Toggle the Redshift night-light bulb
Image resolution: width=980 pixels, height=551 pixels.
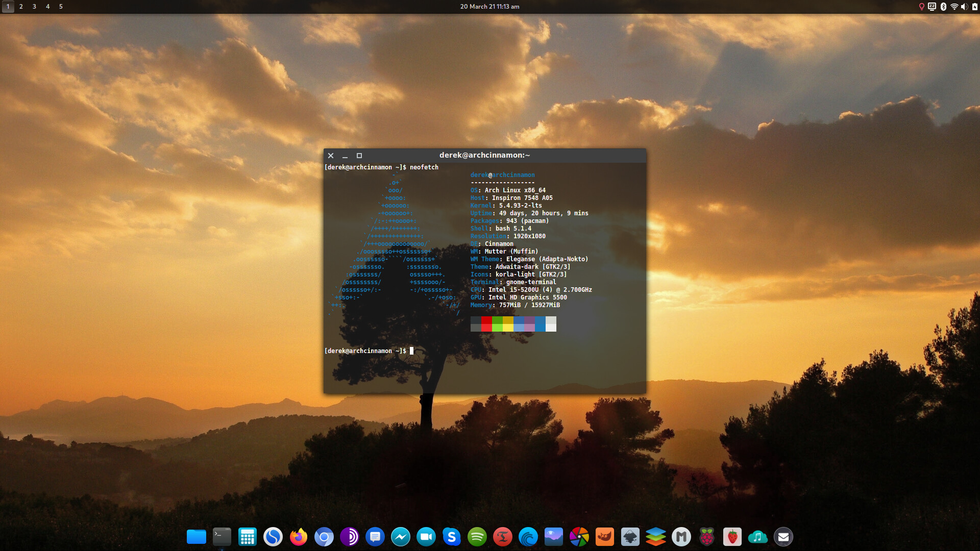[x=922, y=7]
